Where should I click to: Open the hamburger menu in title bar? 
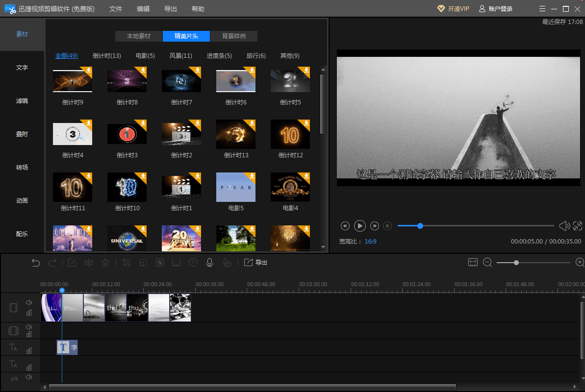pos(542,9)
